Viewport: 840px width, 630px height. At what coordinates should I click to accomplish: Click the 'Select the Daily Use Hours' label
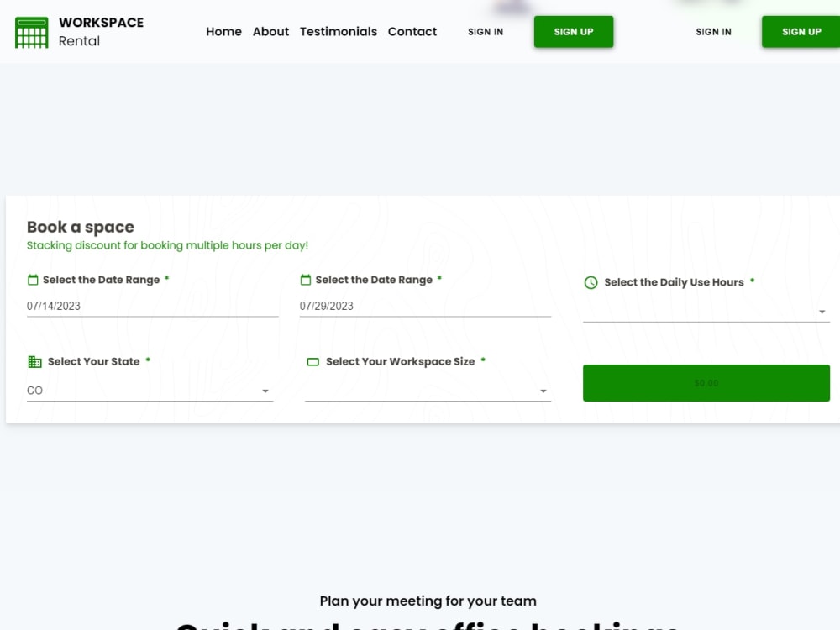674,282
